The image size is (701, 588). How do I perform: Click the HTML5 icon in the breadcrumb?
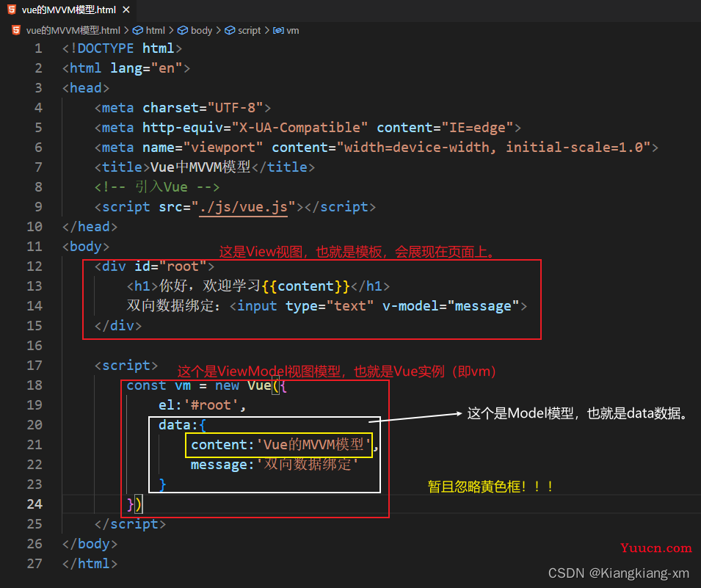click(x=16, y=30)
